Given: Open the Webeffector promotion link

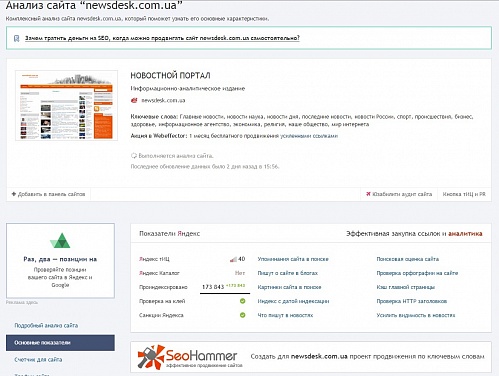Looking at the screenshot, I should 309,136.
